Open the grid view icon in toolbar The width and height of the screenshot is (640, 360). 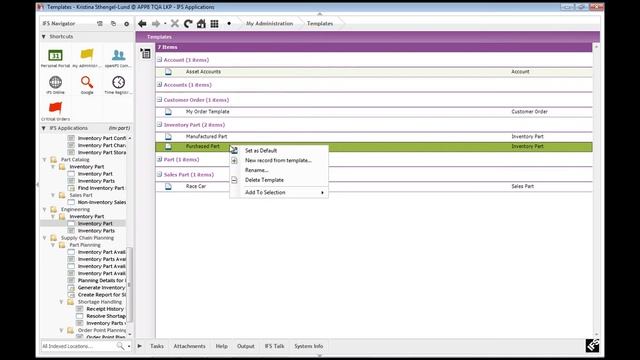point(215,24)
